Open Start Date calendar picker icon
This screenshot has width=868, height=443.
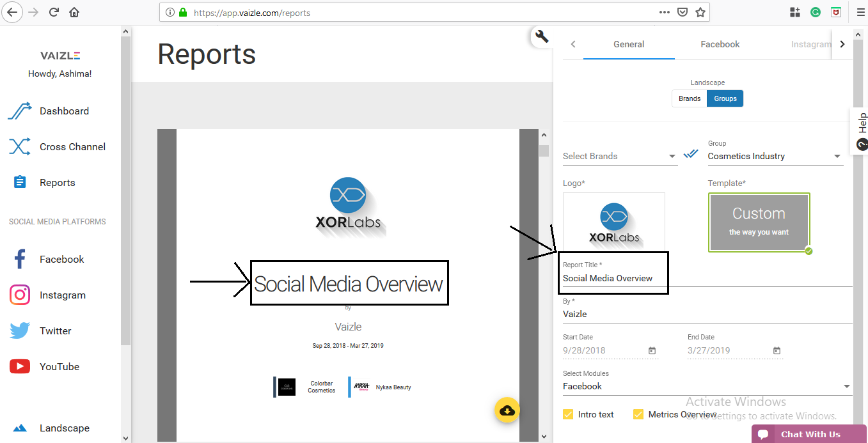(x=652, y=350)
